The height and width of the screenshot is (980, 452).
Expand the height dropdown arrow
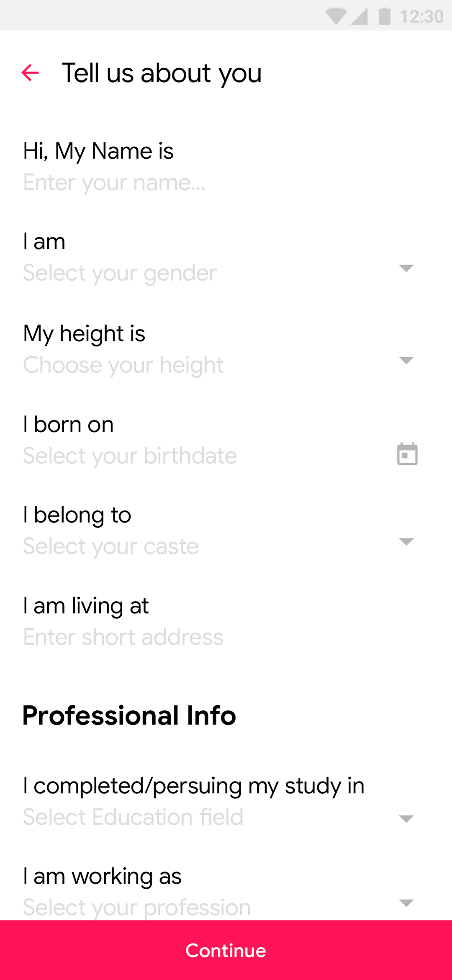(406, 360)
